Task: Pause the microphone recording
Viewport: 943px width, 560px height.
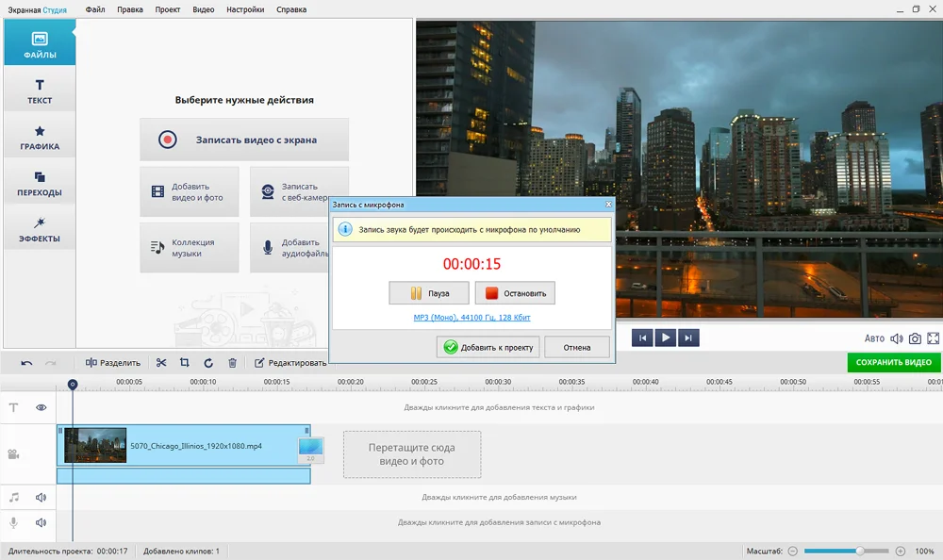Action: click(429, 293)
